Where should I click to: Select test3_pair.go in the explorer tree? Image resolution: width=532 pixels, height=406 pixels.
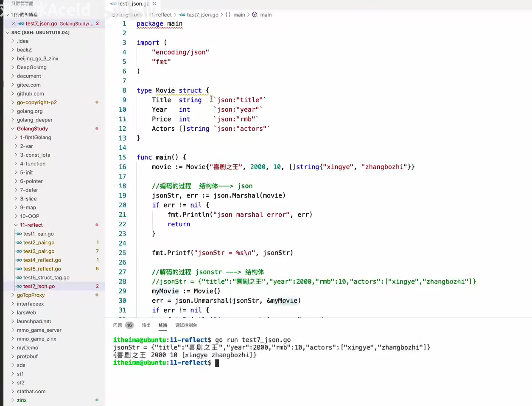(x=39, y=251)
